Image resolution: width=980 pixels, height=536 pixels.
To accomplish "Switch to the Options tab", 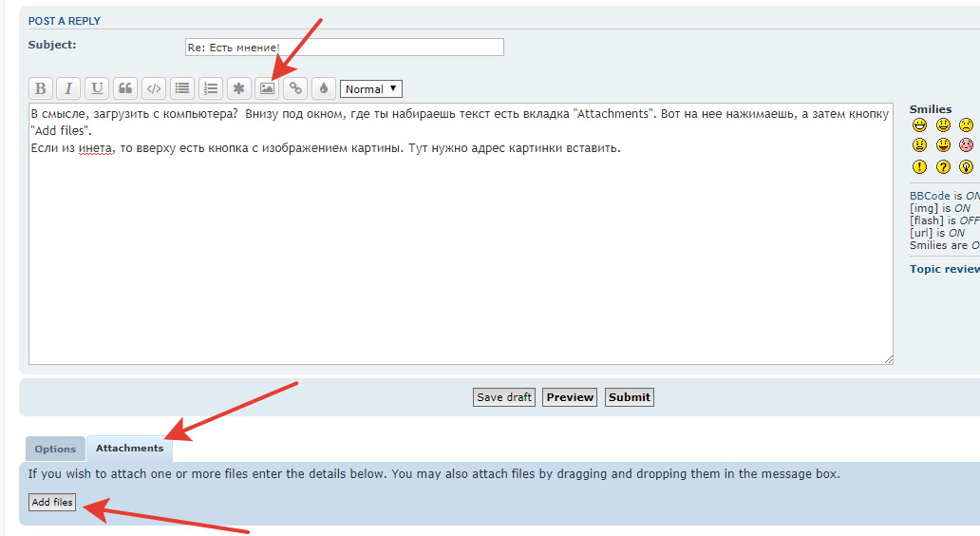I will (55, 449).
